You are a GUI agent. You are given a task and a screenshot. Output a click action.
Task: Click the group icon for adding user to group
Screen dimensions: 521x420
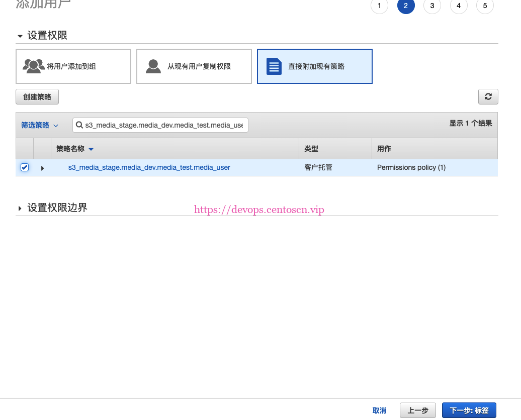[33, 66]
